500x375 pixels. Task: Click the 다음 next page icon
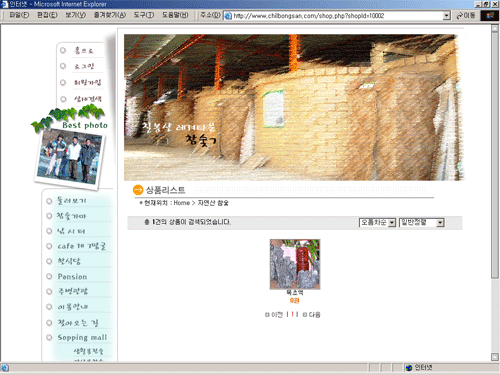tap(305, 314)
